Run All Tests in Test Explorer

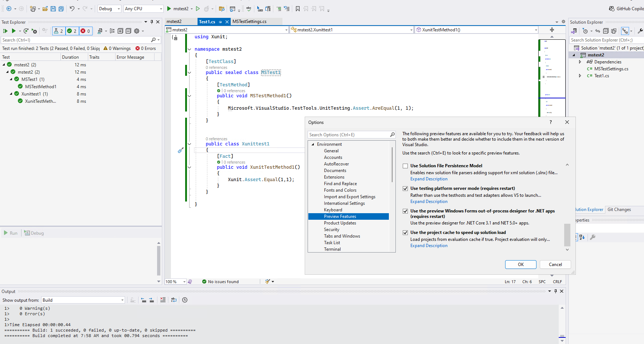click(x=5, y=31)
